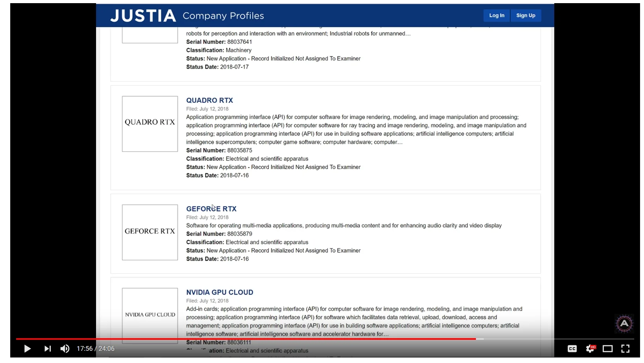
Task: Click the channel watermark logo
Action: tap(624, 324)
